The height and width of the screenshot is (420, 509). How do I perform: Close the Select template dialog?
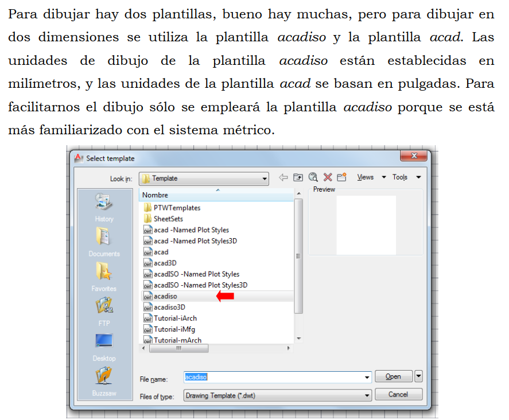[414, 156]
